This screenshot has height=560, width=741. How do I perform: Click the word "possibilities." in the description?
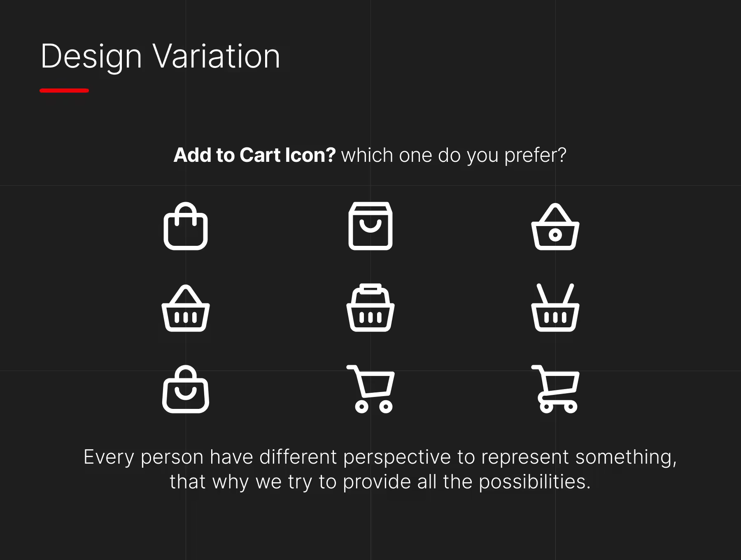(x=534, y=482)
